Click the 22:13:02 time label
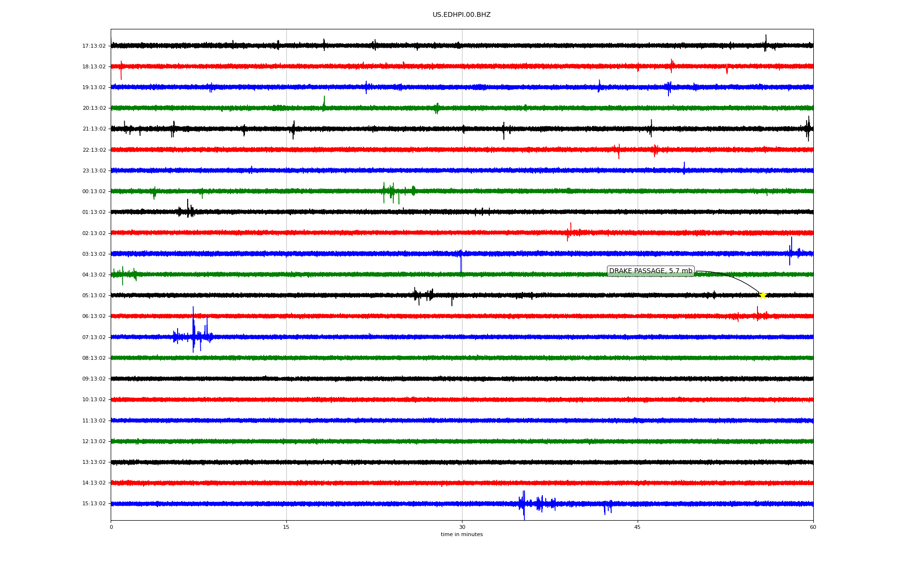924x578 pixels. 94,150
